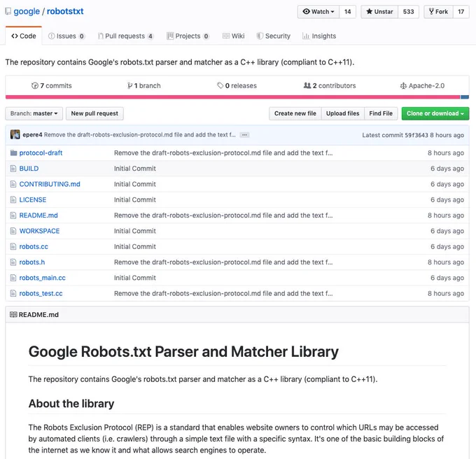476x459 pixels.
Task: Click the file icon next to BUILD
Action: coord(13,169)
